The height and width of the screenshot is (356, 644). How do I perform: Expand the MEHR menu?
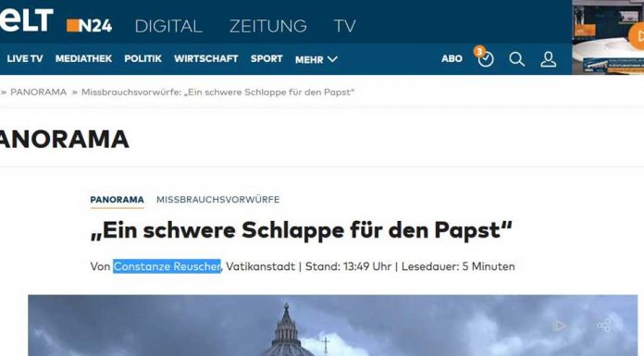316,59
